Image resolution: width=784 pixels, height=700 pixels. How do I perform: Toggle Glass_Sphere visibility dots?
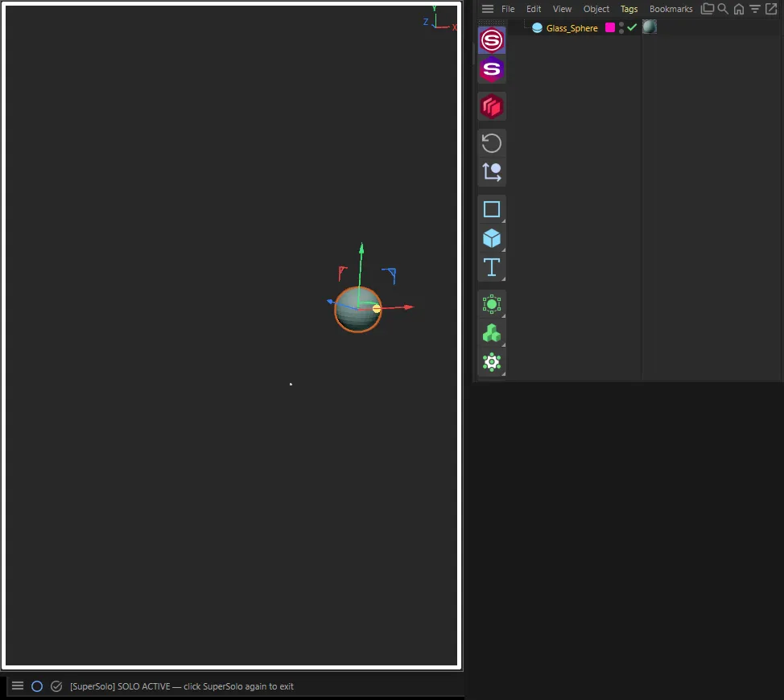(621, 28)
